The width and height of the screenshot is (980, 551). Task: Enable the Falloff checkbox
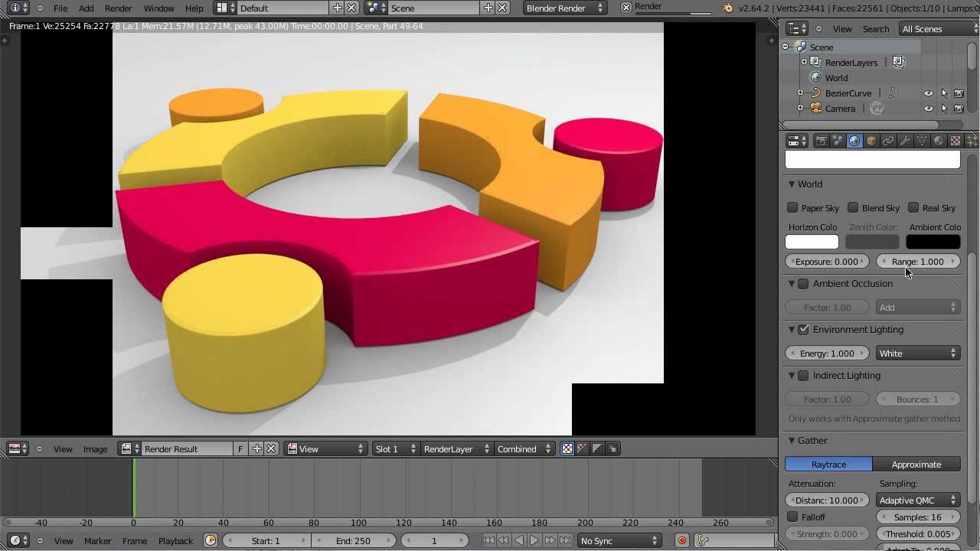792,517
